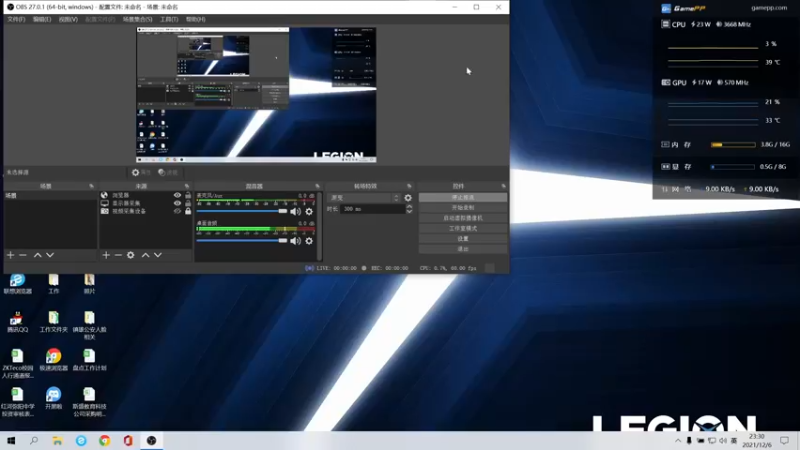Screen dimensions: 800x450
Task: Open the 场景集合(S) menu
Action: [x=137, y=19]
